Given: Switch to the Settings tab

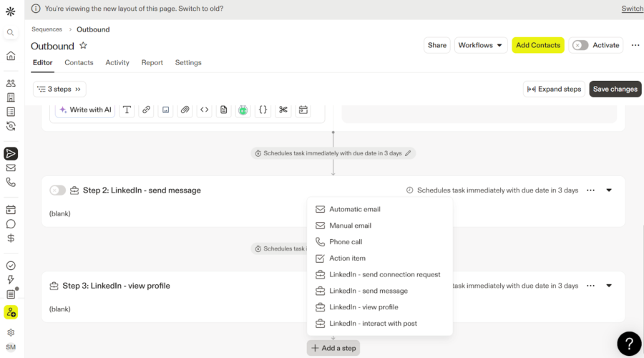Looking at the screenshot, I should click(x=188, y=62).
